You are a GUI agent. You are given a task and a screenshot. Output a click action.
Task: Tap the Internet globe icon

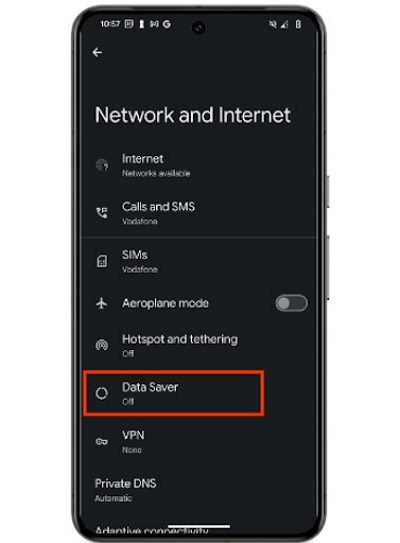[x=102, y=165]
